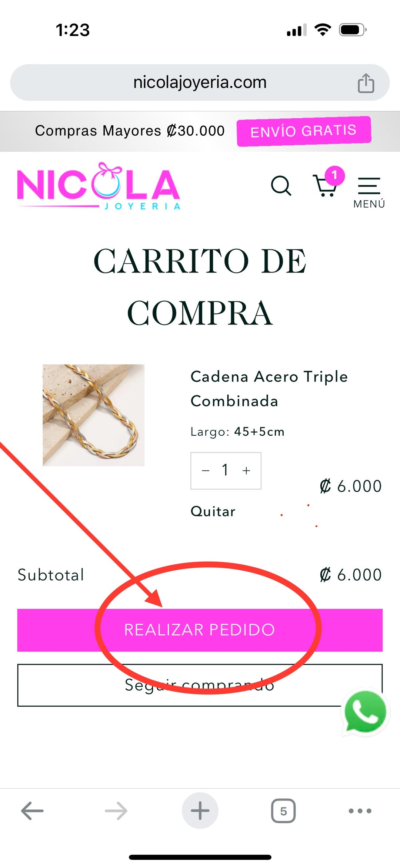Remove item using Quitar link

coord(213,511)
